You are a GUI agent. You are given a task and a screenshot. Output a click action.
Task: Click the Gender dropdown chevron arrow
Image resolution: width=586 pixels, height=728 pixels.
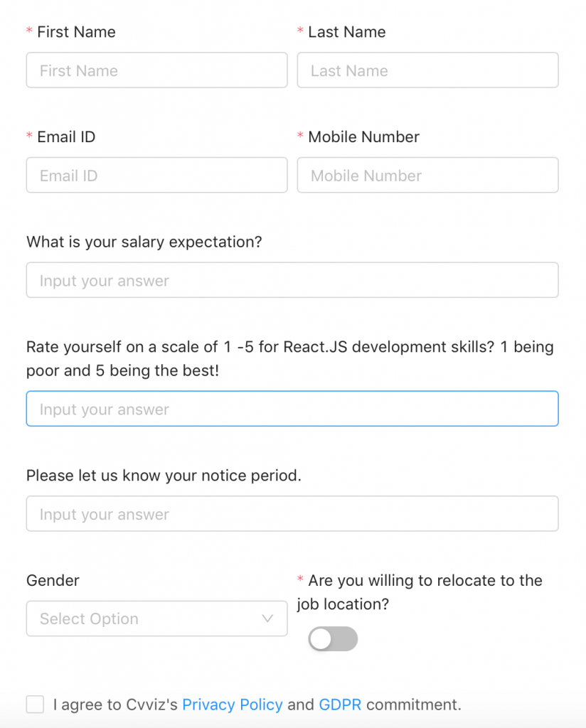point(267,619)
